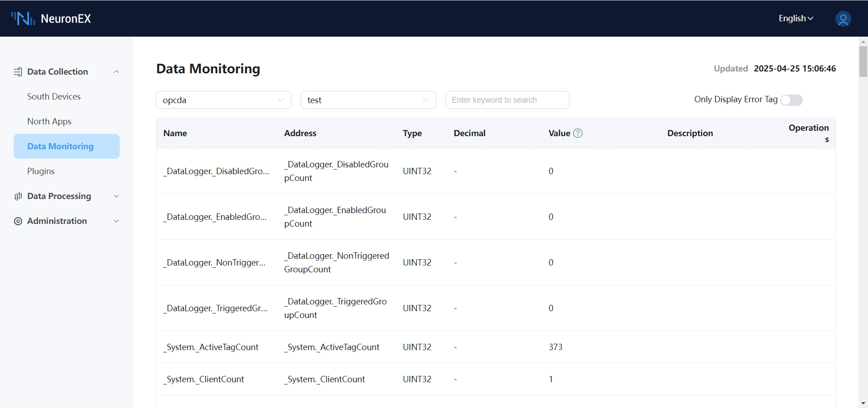
Task: Open the test group dropdown
Action: 368,100
